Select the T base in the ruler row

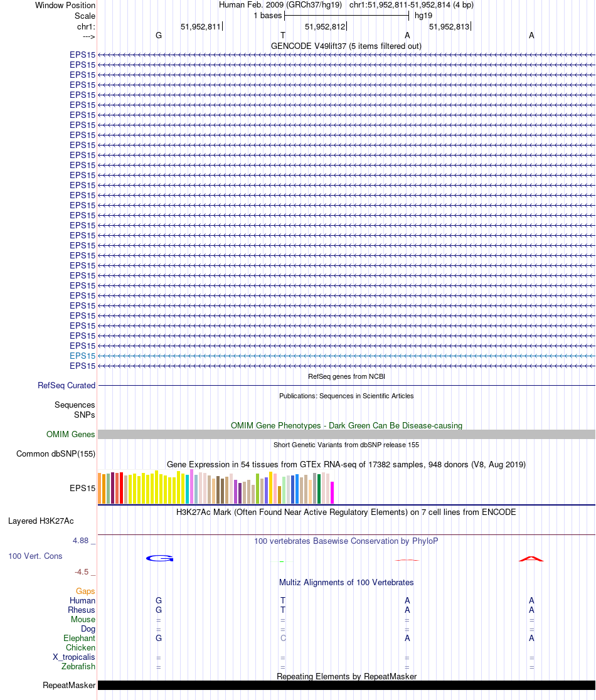[x=282, y=35]
